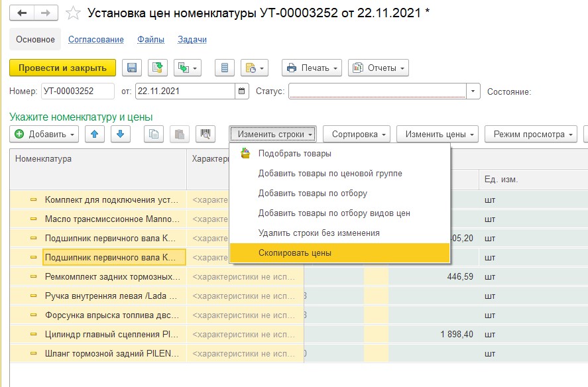Move row up with blue arrow

click(x=94, y=134)
